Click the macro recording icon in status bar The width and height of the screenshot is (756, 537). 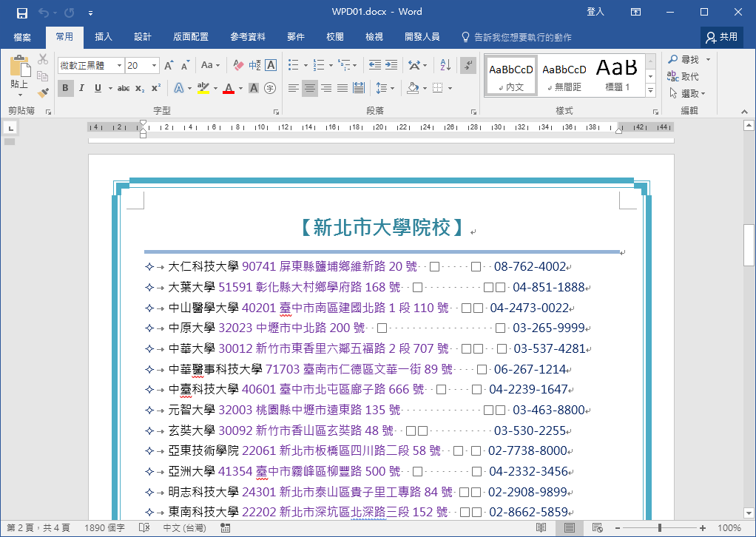click(225, 528)
